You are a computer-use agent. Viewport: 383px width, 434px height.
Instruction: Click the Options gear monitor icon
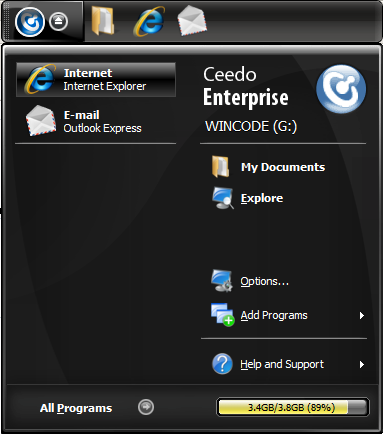222,281
